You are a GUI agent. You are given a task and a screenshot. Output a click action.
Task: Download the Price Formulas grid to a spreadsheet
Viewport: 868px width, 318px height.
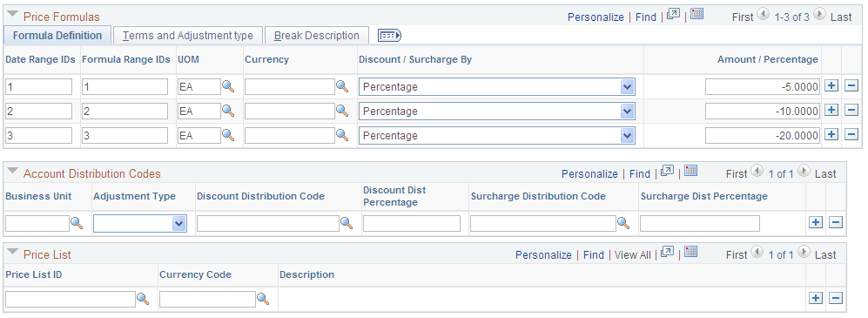point(697,15)
